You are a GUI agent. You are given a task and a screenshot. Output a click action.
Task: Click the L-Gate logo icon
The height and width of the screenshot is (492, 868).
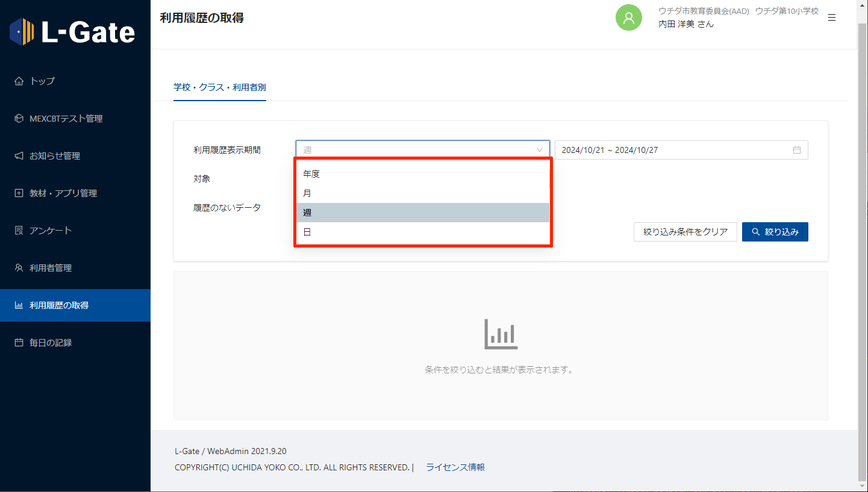tap(22, 31)
